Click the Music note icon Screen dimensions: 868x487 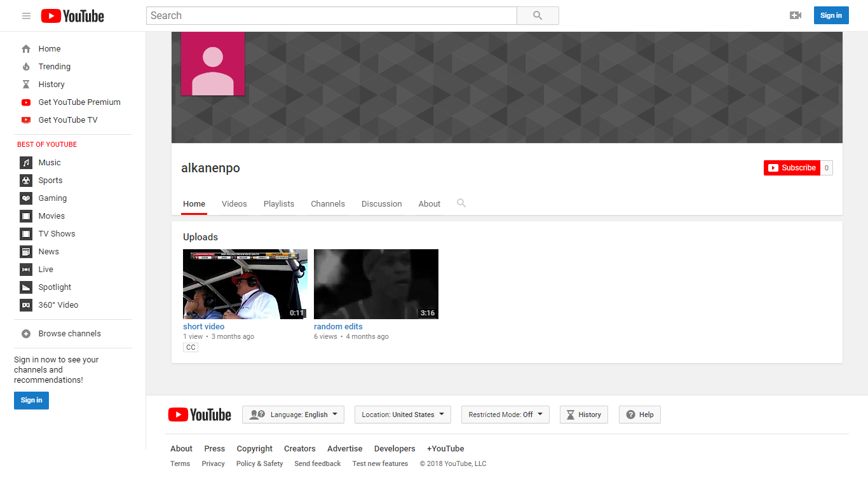(x=26, y=163)
